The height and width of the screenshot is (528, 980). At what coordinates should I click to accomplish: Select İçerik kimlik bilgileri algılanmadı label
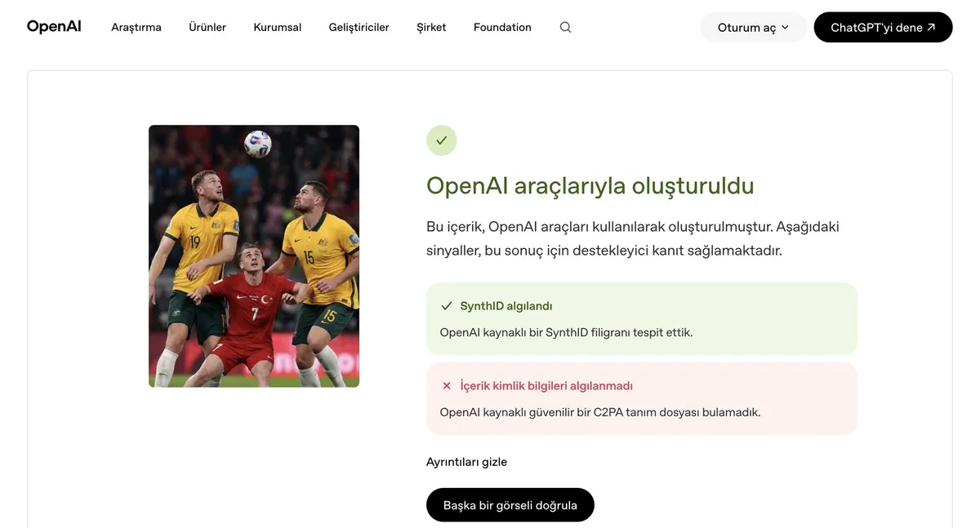pyautogui.click(x=546, y=386)
